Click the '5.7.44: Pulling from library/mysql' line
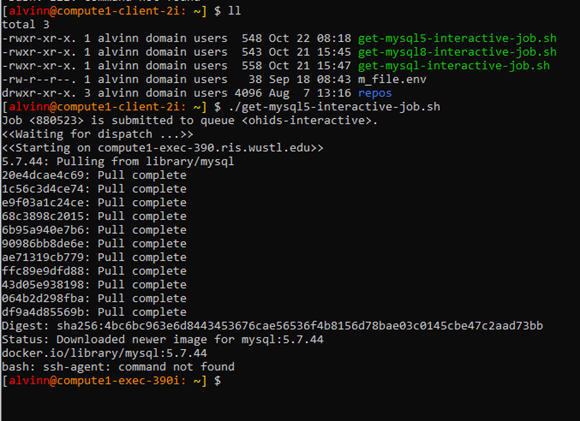This screenshot has width=580, height=421. (118, 162)
